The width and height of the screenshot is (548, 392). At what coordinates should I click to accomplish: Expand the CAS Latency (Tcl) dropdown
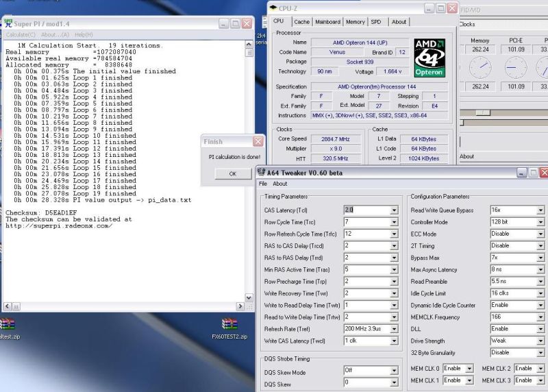pos(394,210)
